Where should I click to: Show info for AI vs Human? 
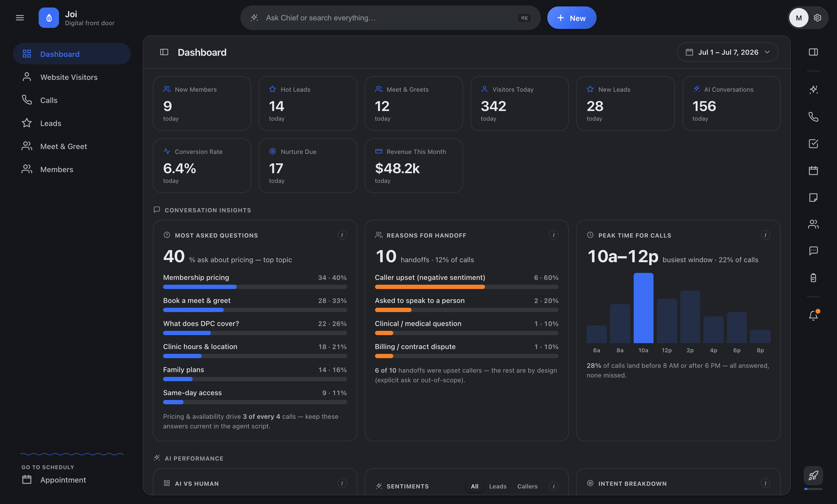point(342,483)
